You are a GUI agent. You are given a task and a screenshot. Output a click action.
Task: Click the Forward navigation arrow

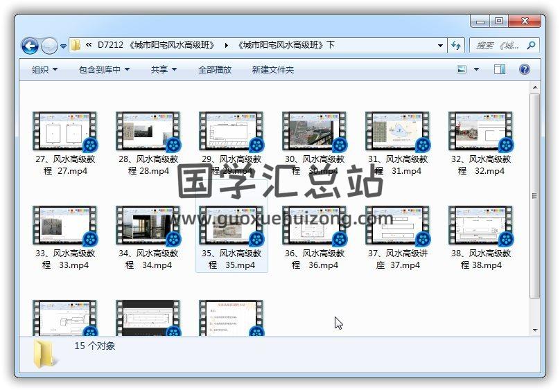tap(49, 46)
